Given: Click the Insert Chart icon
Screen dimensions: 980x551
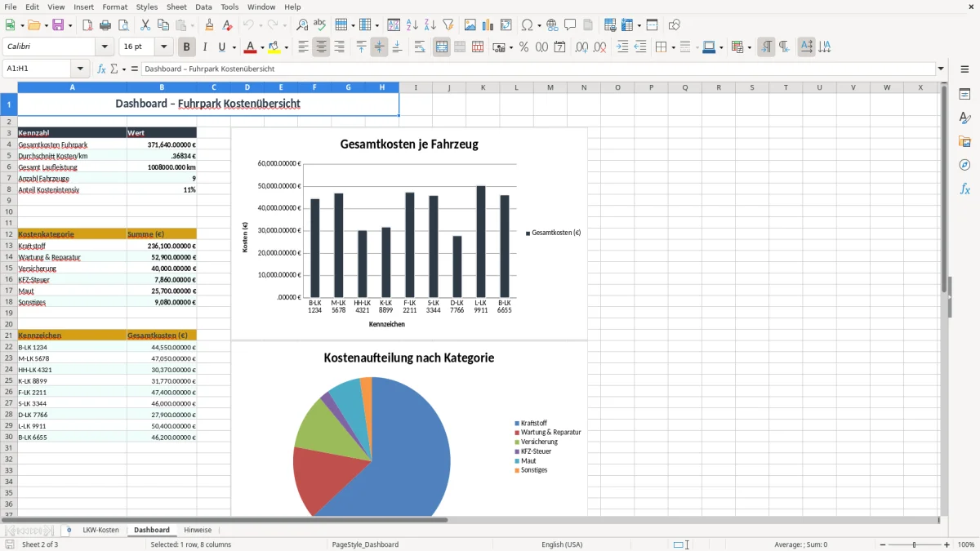Looking at the screenshot, I should (488, 25).
